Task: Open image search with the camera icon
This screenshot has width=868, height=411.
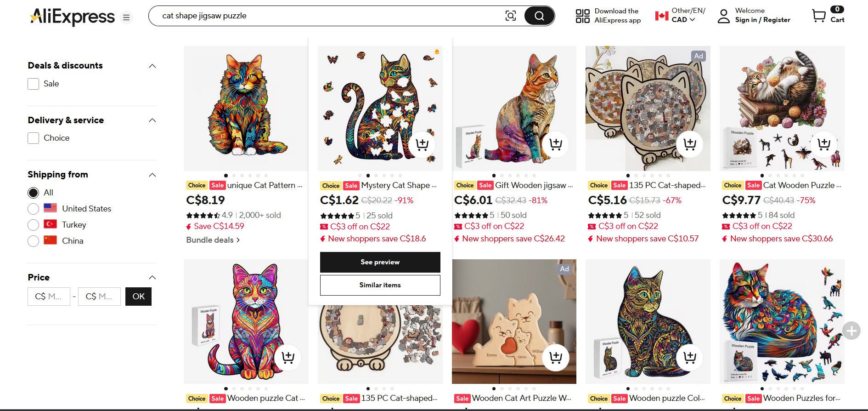Action: 511,15
